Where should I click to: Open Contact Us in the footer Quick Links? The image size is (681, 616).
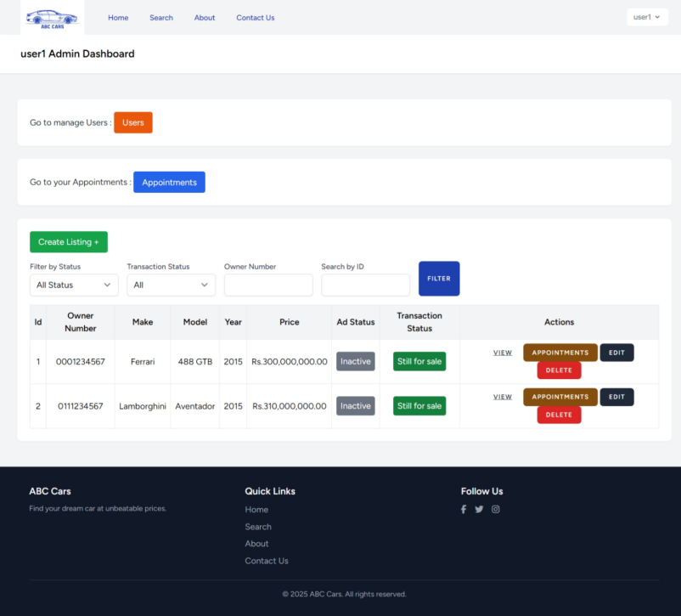point(267,561)
